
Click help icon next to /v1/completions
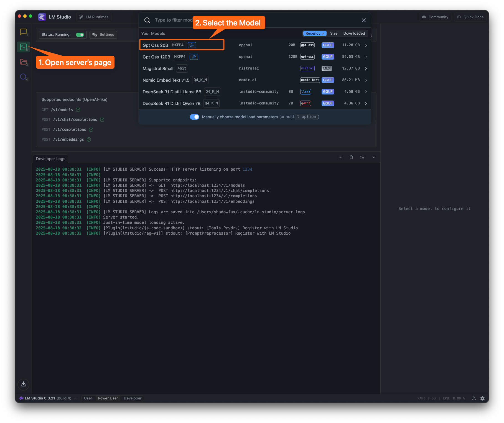click(x=91, y=130)
